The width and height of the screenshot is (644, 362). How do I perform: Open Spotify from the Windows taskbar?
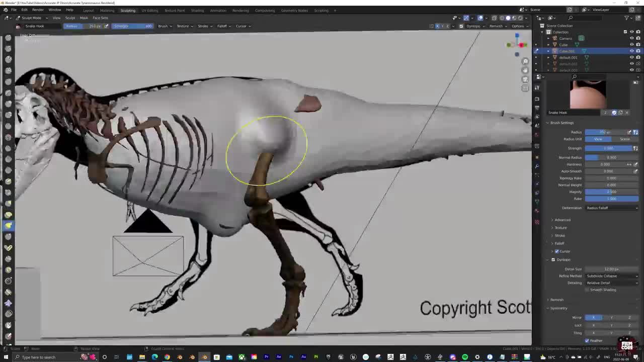point(465,357)
